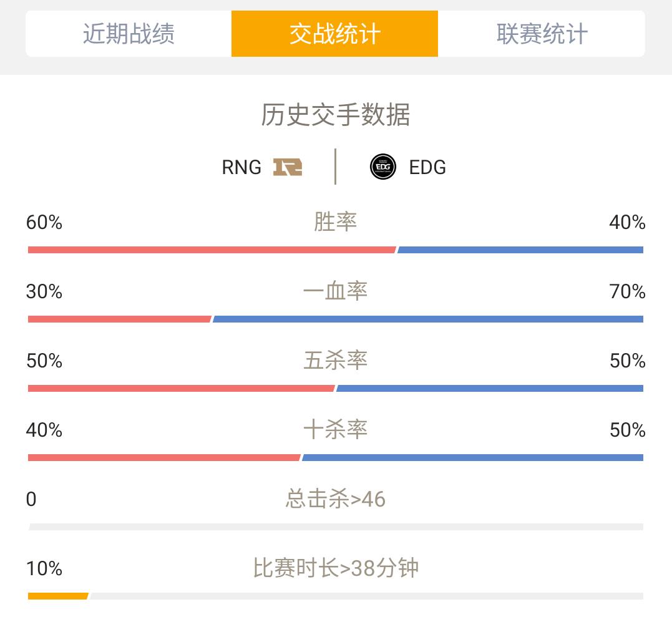The image size is (672, 622).
Task: Click the blue 胜率 bar segment
Action: (x=520, y=250)
